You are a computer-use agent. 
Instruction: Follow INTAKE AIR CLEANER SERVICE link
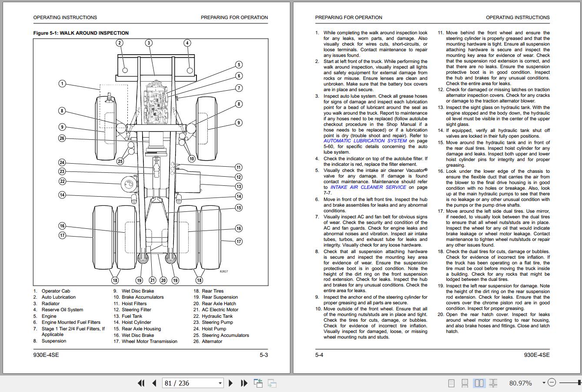tap(369, 187)
